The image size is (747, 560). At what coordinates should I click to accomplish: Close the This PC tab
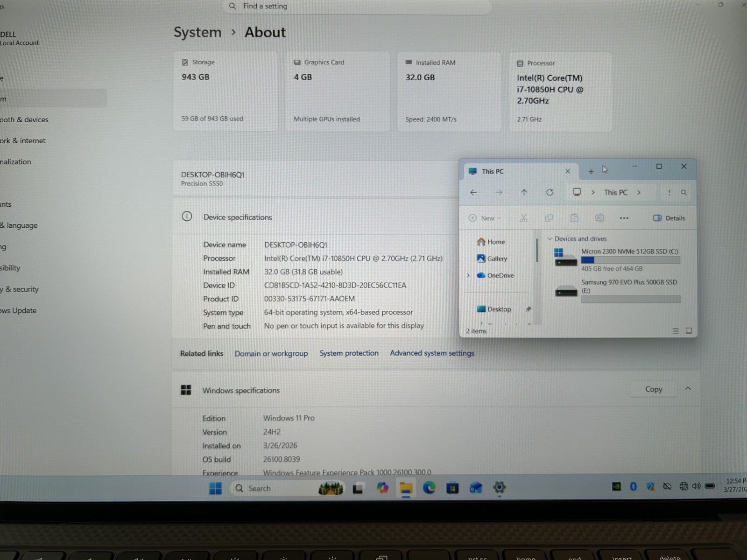click(568, 171)
